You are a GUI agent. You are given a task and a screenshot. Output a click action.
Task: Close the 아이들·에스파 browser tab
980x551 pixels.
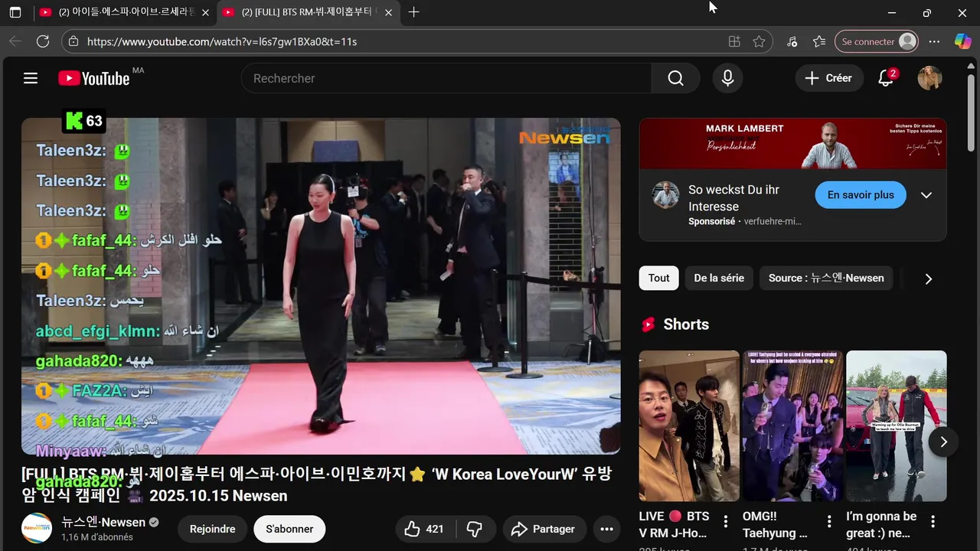(x=205, y=12)
